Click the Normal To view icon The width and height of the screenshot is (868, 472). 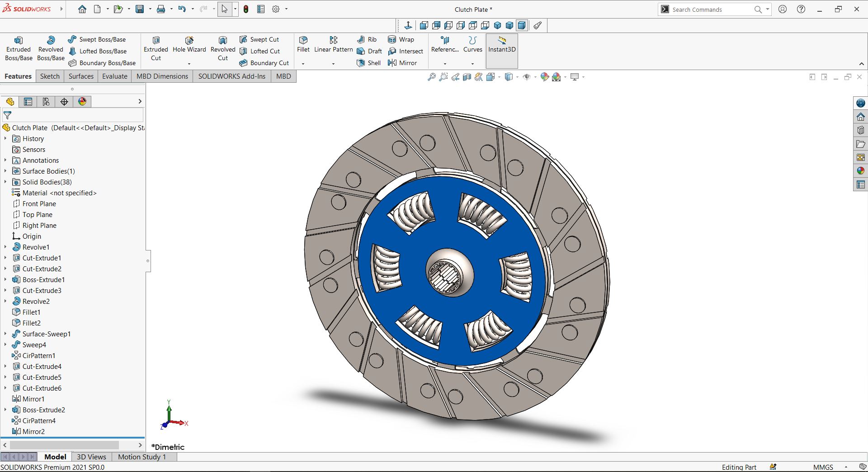pyautogui.click(x=408, y=25)
